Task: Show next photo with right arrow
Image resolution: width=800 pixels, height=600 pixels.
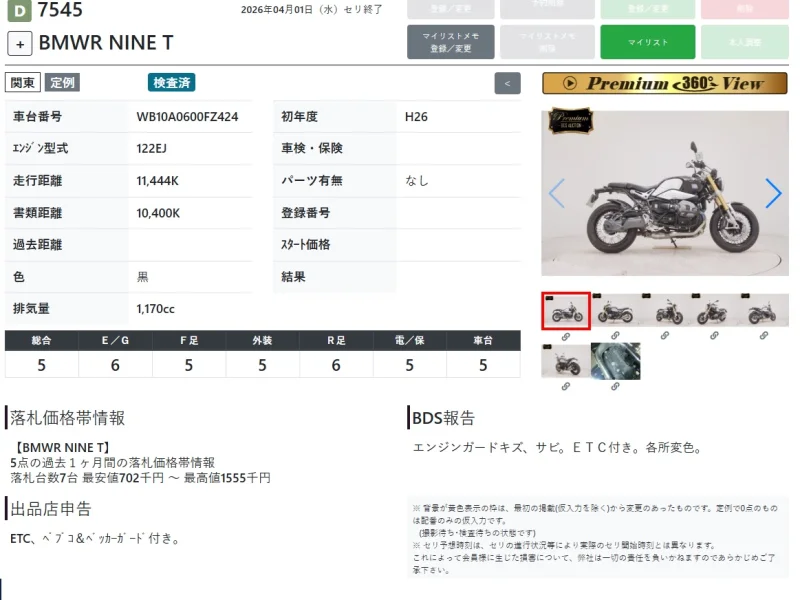Action: point(773,193)
